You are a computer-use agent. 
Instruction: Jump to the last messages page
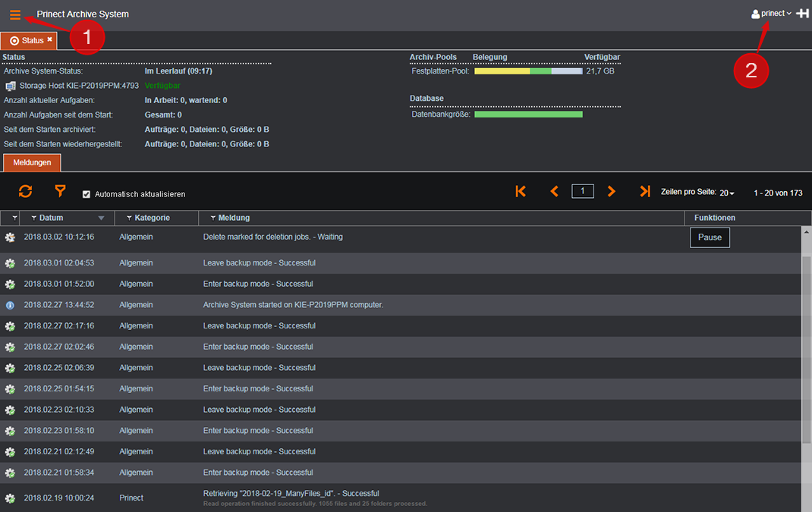[644, 192]
